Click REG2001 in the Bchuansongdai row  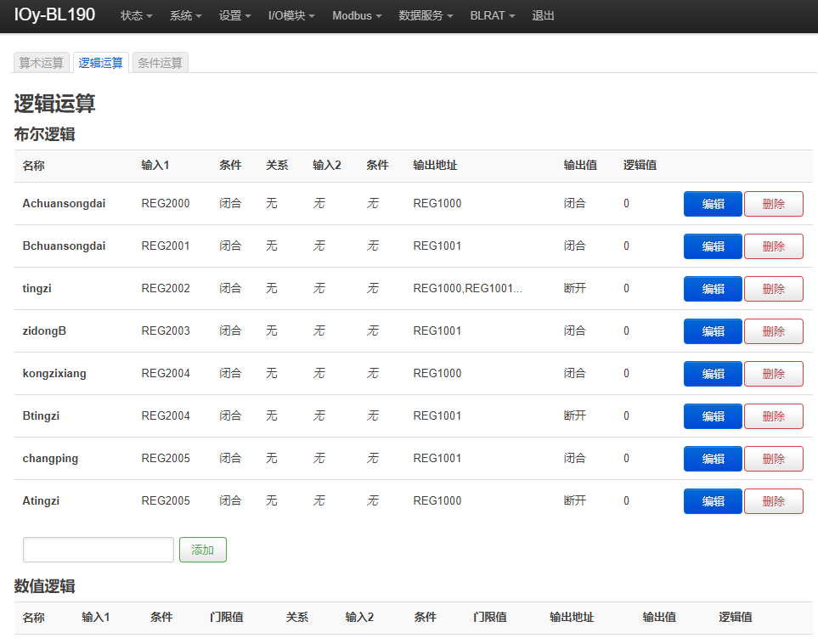166,246
